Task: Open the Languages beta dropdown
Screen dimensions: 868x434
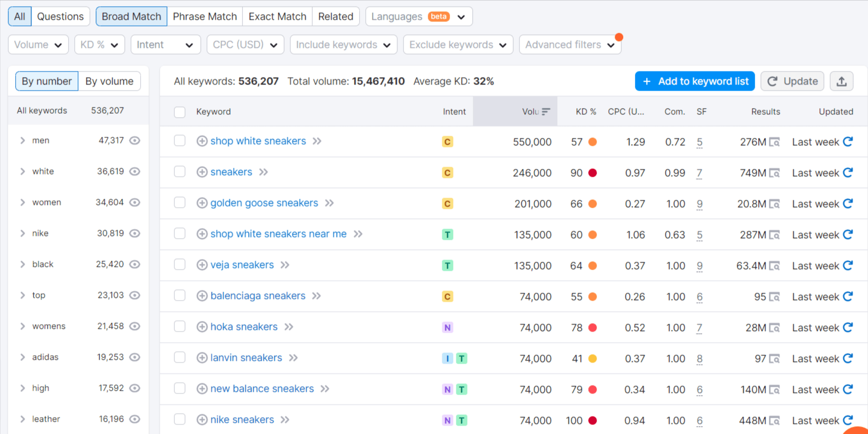Action: point(419,16)
